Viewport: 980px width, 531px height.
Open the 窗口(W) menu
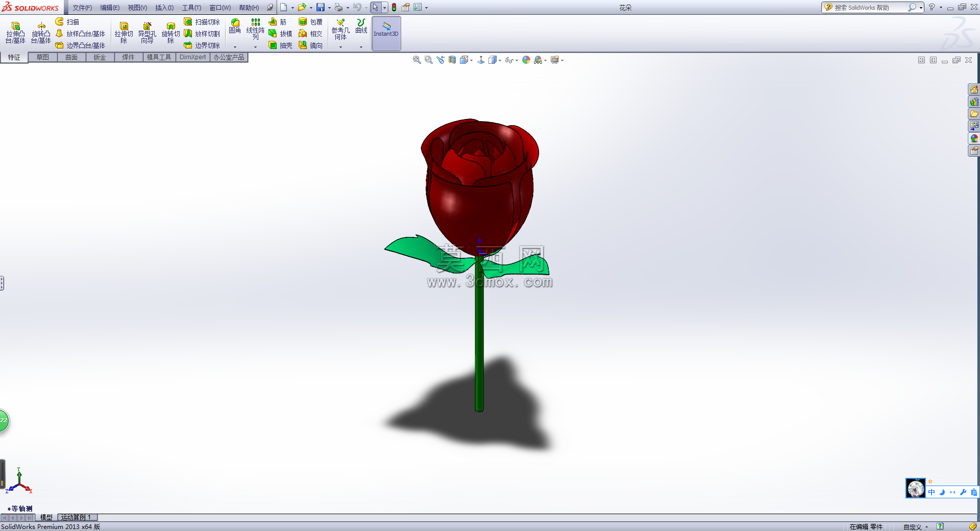point(220,8)
